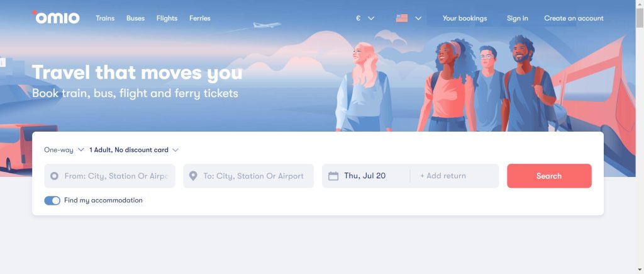Open the passengers and discount card dropdown
644x274 pixels.
(134, 150)
